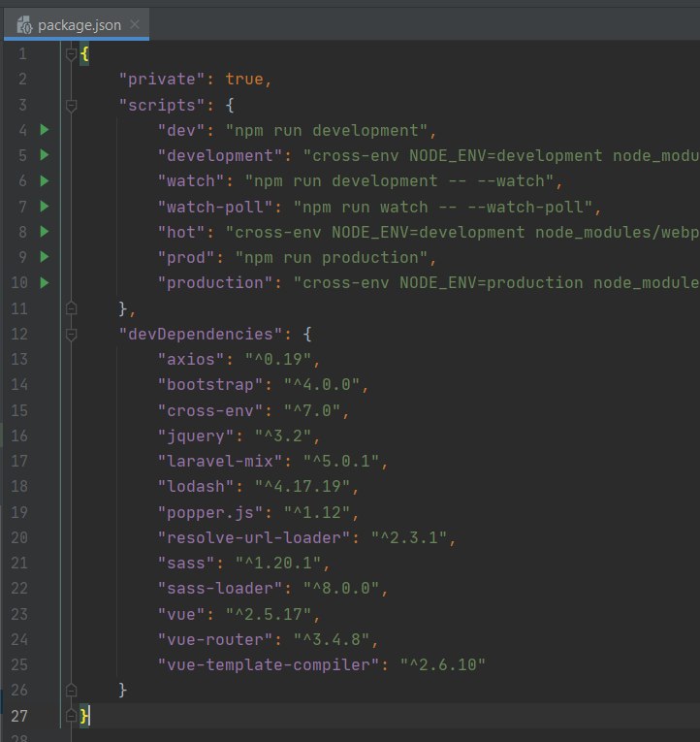Click line number 27 in the gutter
Image resolution: width=700 pixels, height=742 pixels.
click(19, 716)
